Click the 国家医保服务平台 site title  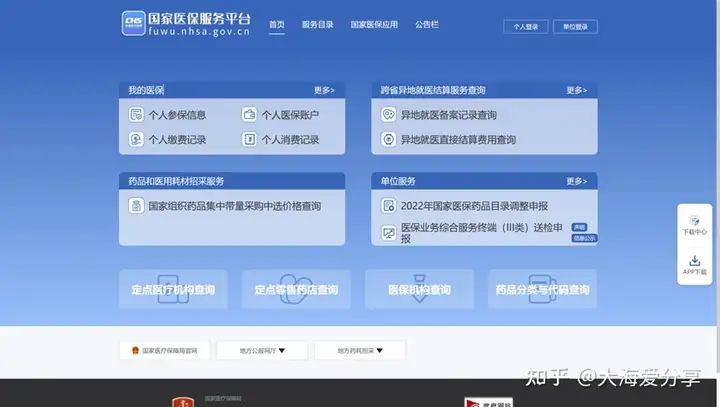tap(199, 19)
